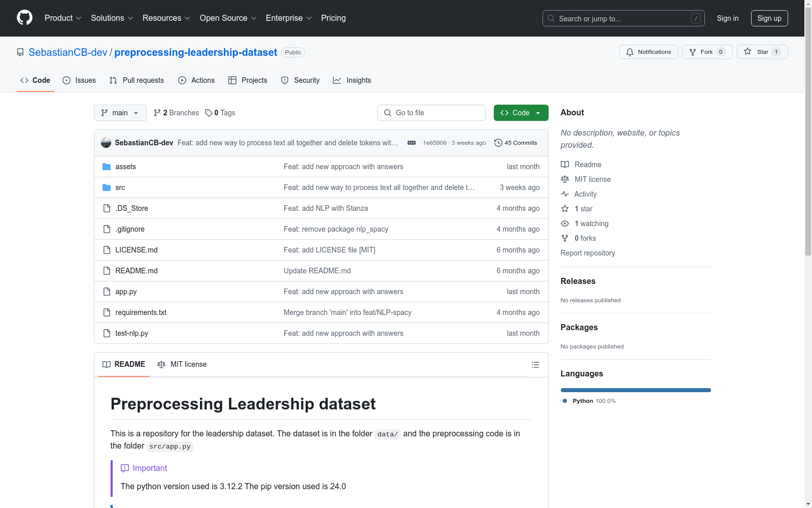This screenshot has width=812, height=508.
Task: Click the app.py file icon
Action: tap(107, 292)
